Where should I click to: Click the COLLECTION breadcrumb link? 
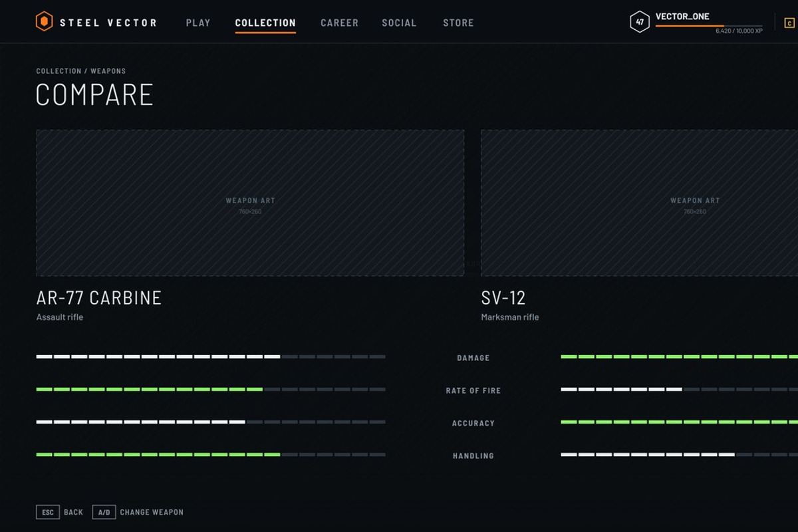[x=59, y=71]
